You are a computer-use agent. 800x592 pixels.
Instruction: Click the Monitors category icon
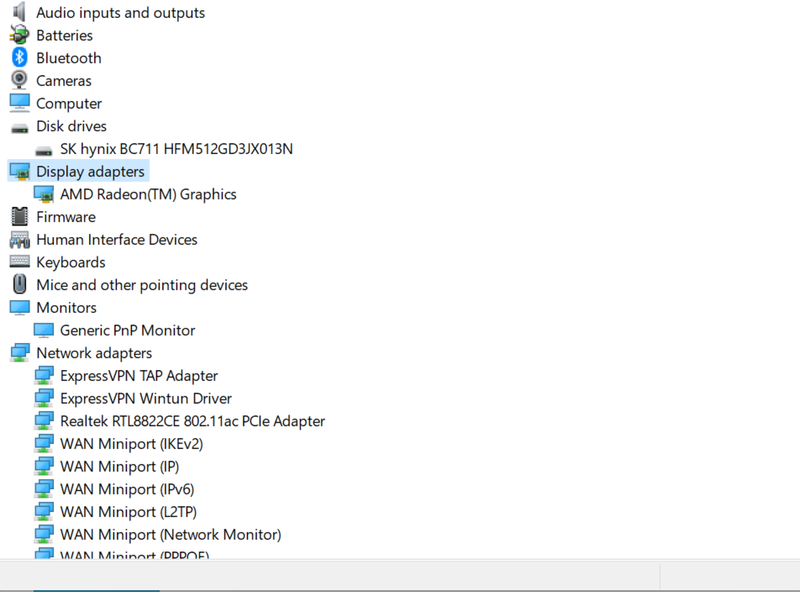tap(19, 307)
